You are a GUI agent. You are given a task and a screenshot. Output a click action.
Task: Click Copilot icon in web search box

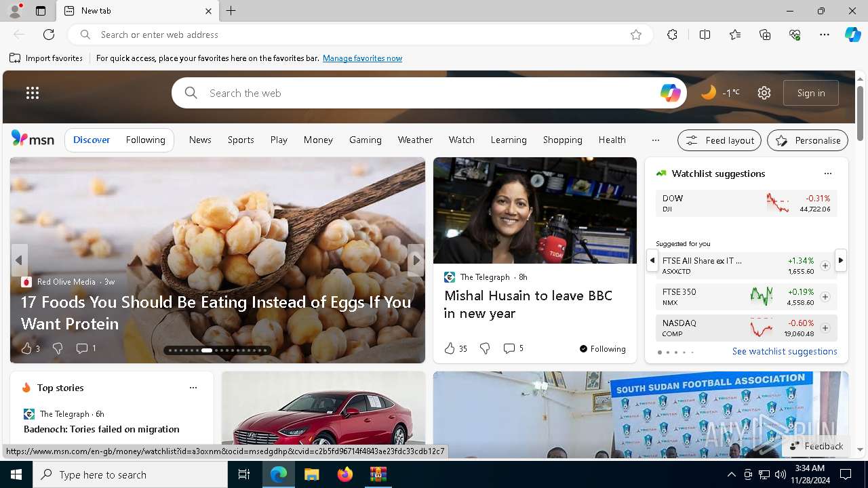point(670,93)
